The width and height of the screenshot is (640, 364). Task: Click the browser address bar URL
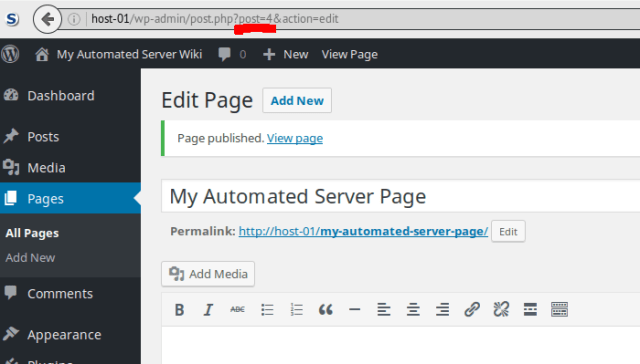pyautogui.click(x=215, y=19)
